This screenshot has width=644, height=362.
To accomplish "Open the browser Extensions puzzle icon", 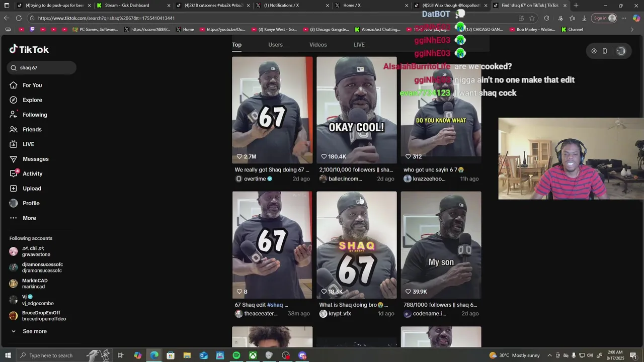I will pos(546,18).
